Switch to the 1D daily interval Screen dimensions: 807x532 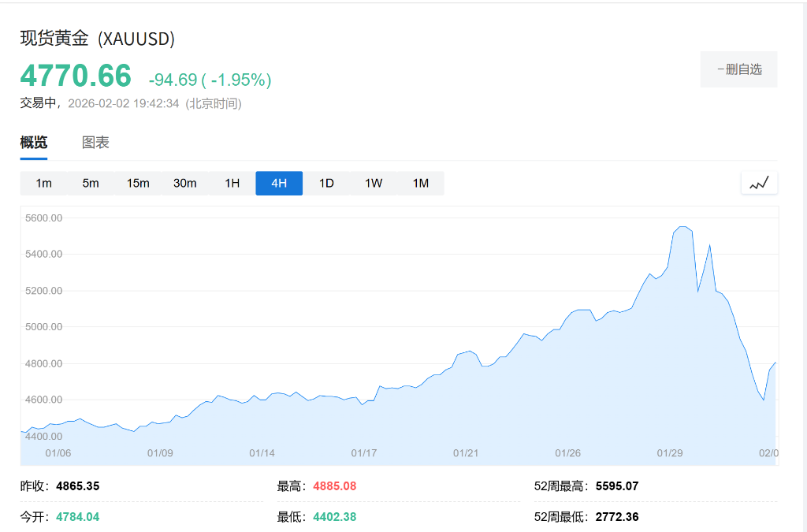pos(326,183)
